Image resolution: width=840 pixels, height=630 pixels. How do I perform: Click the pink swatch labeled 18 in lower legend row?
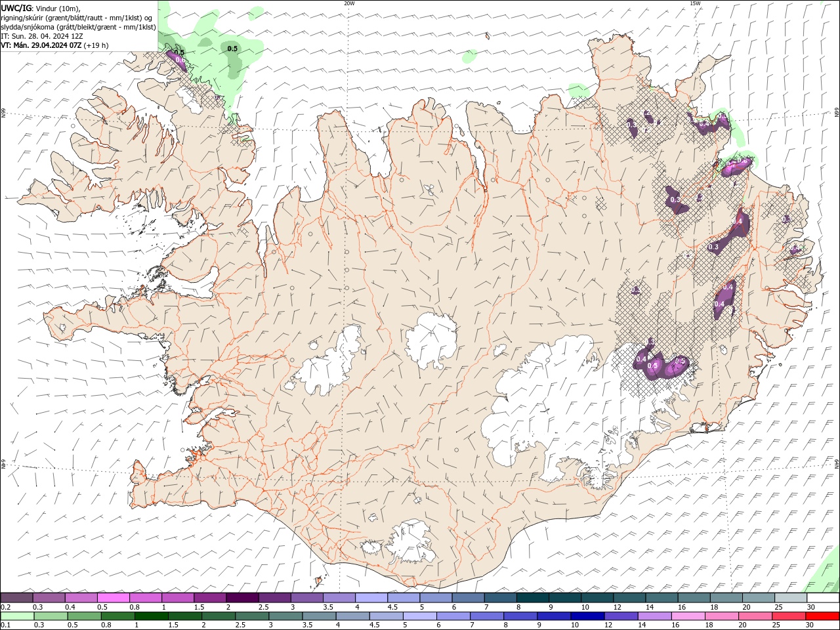tap(721, 616)
